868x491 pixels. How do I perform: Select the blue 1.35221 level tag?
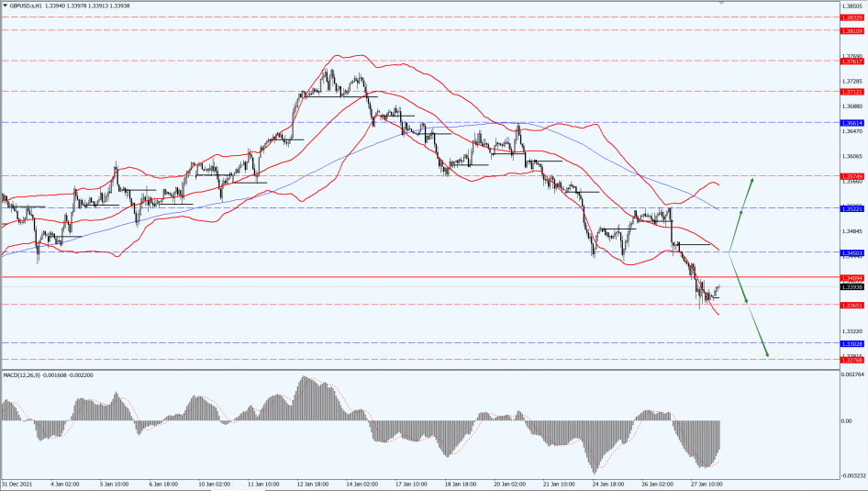(851, 208)
